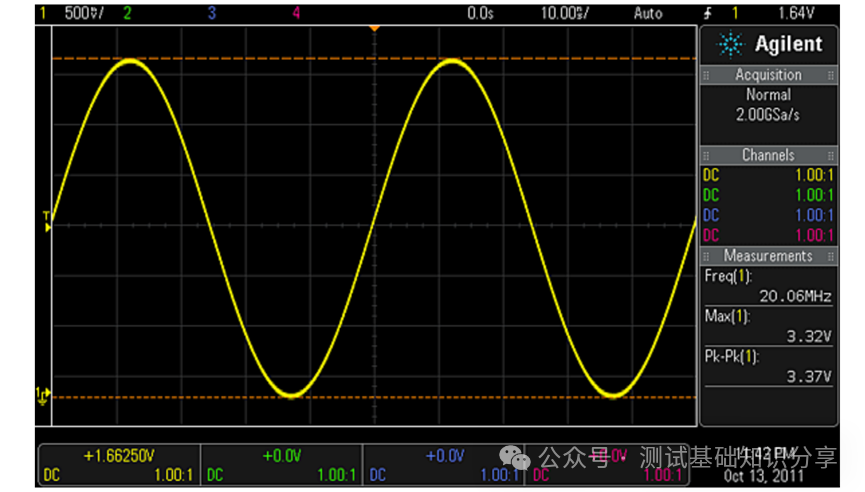
Task: Click the 2.00GSa/s sample rate value
Action: [x=767, y=115]
